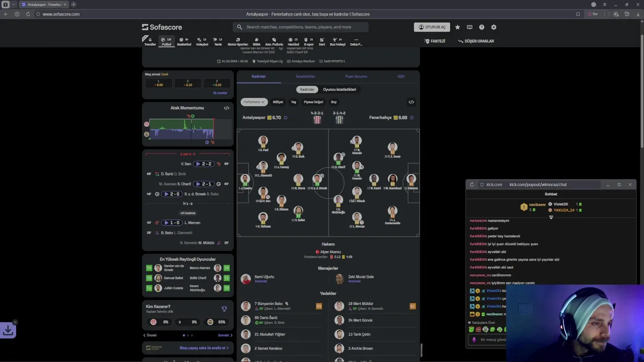This screenshot has width=644, height=362.
Task: Click the home win odds 8.50
Action: coord(158,83)
